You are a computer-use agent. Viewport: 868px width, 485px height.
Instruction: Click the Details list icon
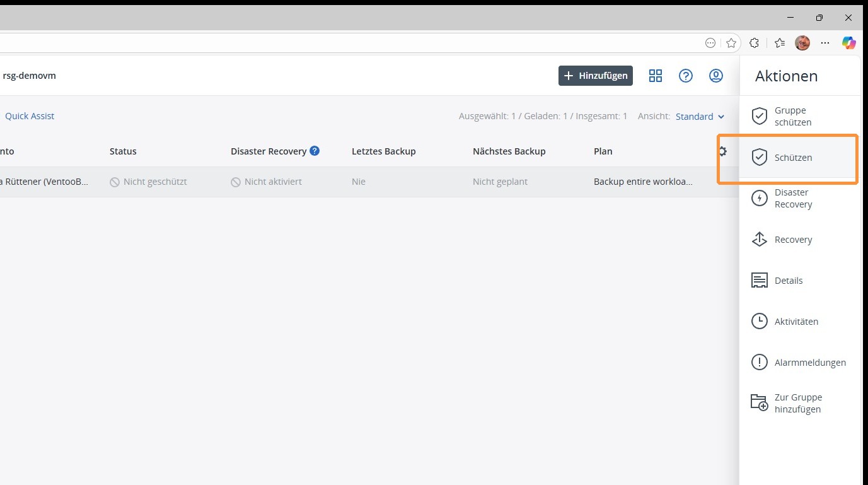760,281
